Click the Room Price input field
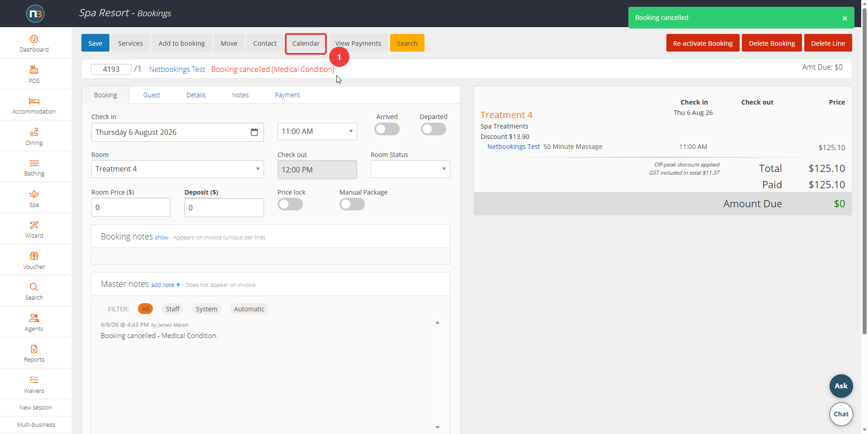The height and width of the screenshot is (434, 868). [131, 207]
